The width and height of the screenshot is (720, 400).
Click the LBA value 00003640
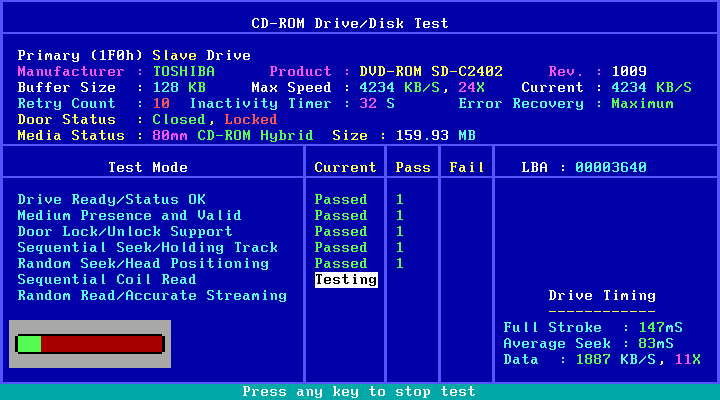[610, 167]
